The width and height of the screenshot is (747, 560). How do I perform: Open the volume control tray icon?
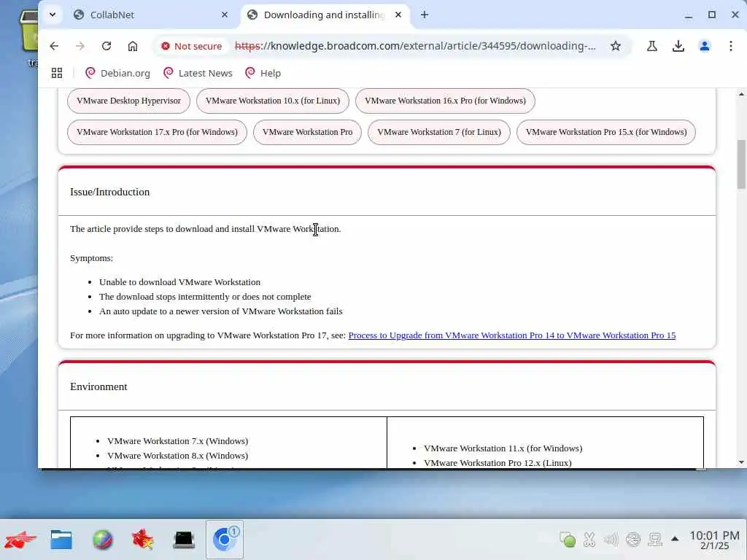[x=611, y=539]
